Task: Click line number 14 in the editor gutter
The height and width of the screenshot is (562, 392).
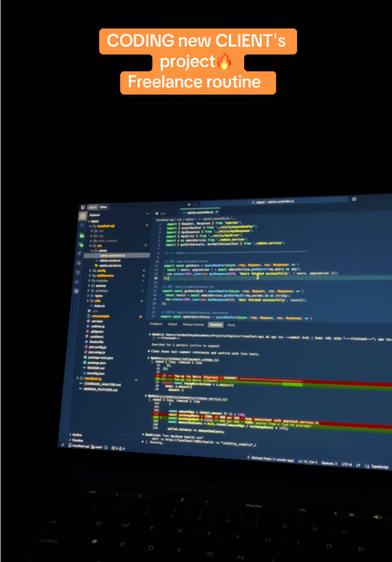Action: click(x=156, y=278)
